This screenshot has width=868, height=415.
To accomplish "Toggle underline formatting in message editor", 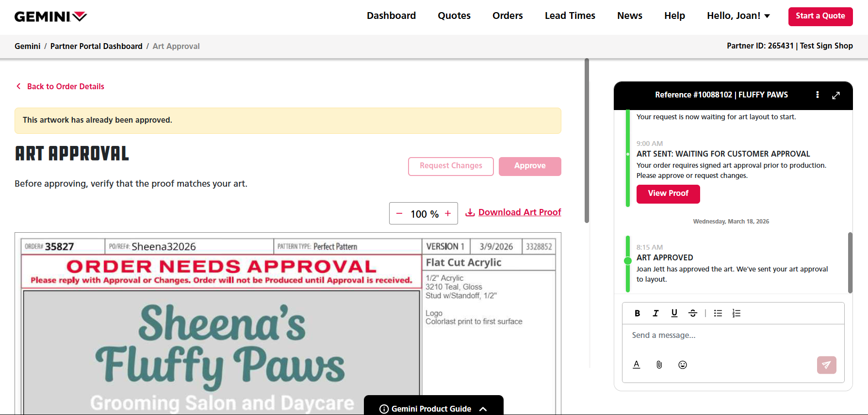I will click(x=674, y=313).
